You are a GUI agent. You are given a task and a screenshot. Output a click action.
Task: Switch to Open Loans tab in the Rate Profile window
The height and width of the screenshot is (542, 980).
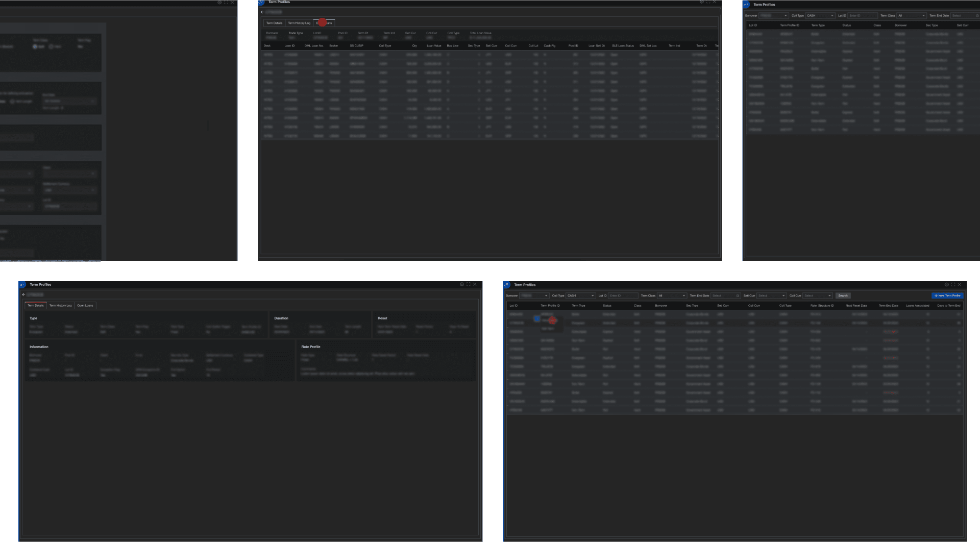(x=85, y=305)
